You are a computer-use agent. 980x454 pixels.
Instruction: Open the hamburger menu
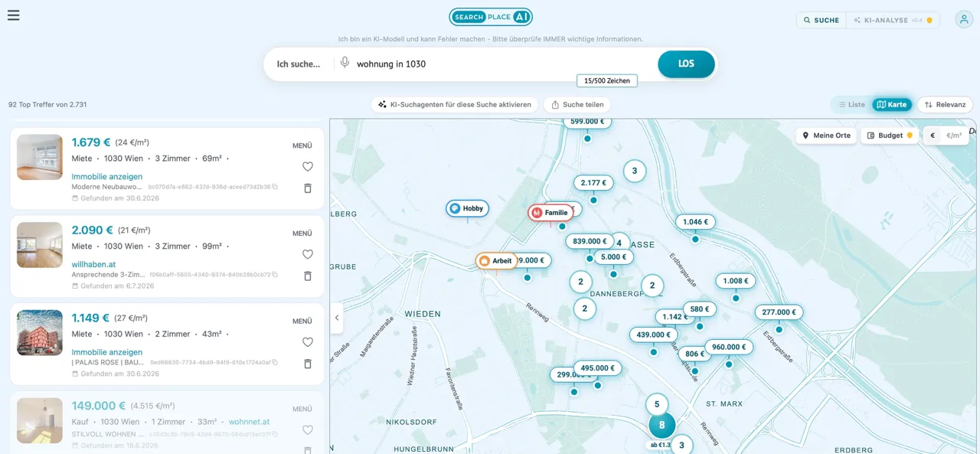coord(13,15)
